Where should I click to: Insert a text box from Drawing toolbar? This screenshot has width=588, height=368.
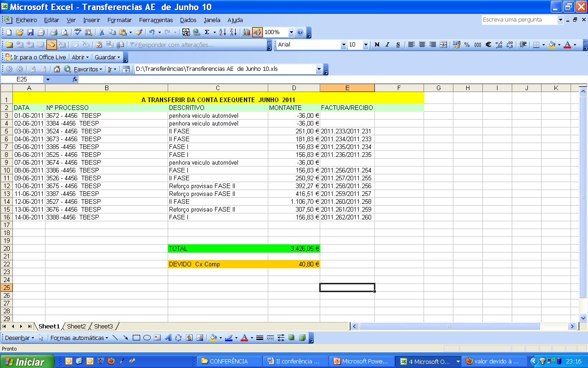(158, 338)
